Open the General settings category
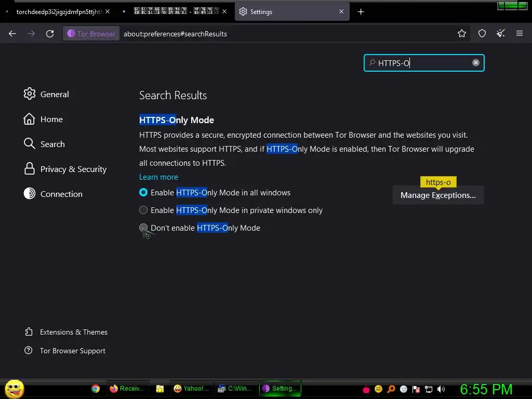 [46, 94]
